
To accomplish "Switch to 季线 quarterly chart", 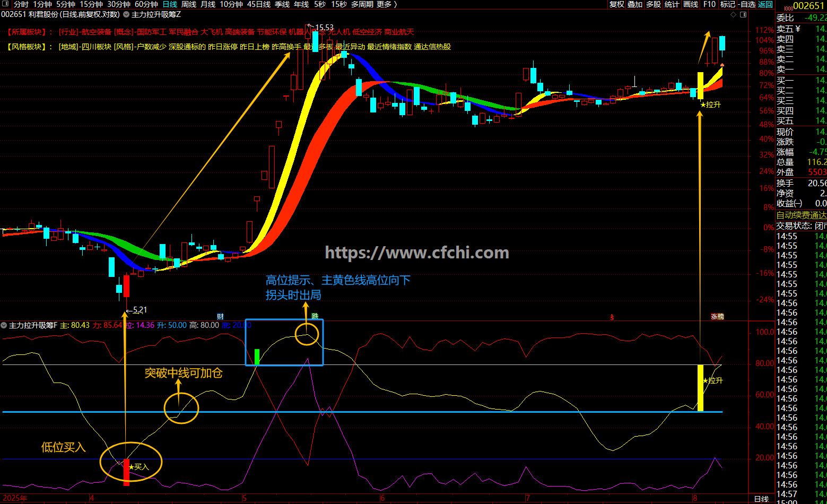I will coord(282,4).
